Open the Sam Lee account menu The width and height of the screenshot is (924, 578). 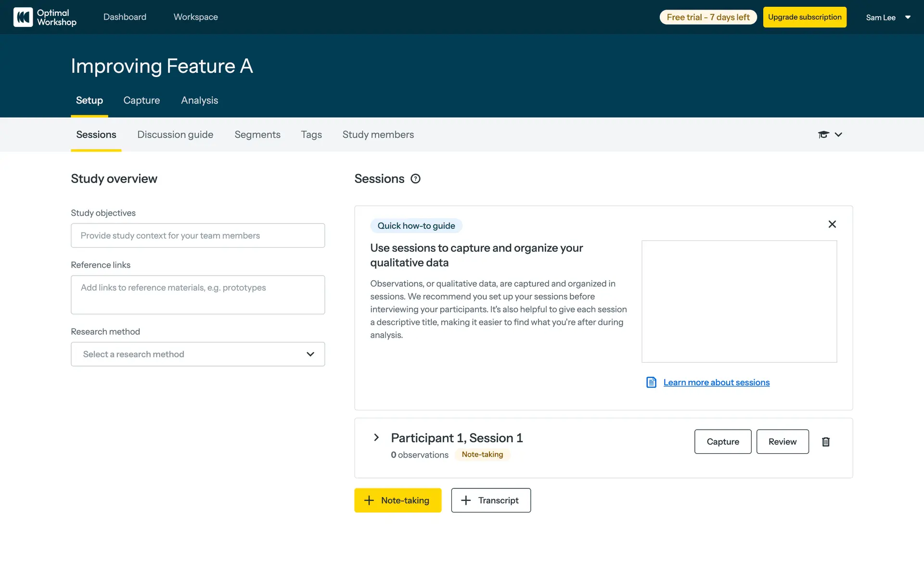888,17
